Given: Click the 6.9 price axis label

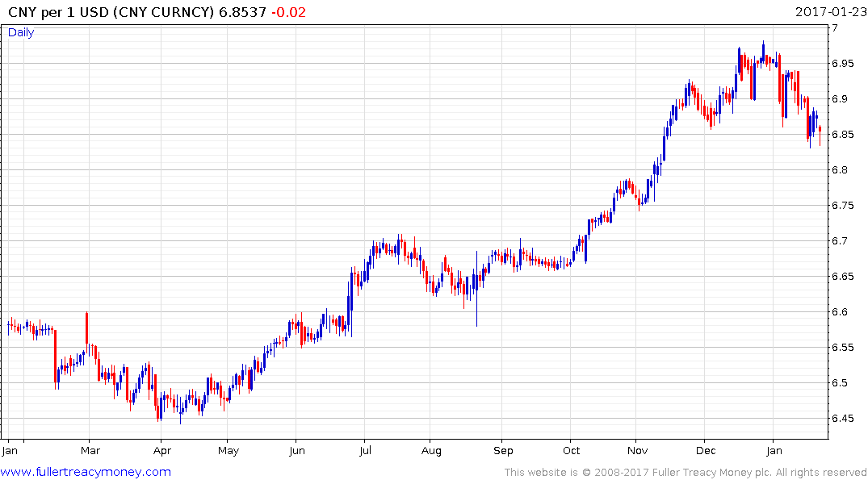Looking at the screenshot, I should [x=840, y=99].
